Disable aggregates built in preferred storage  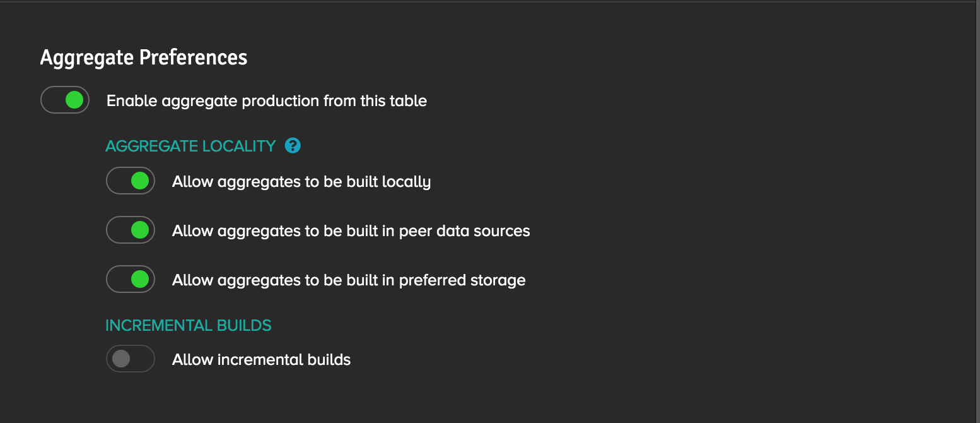131,279
